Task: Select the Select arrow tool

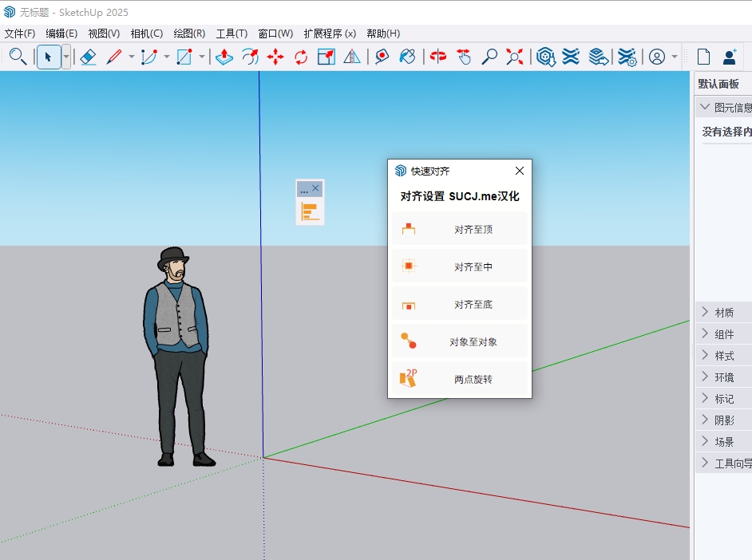Action: tap(49, 57)
